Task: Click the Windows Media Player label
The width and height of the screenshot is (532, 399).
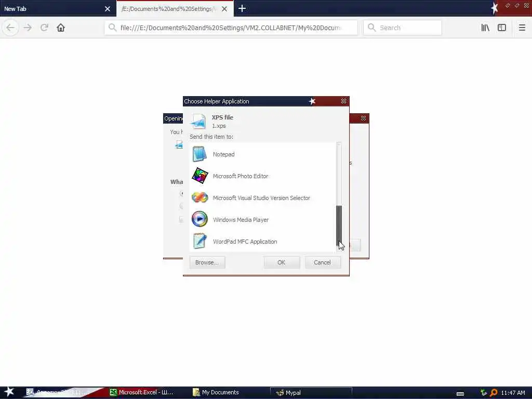Action: (241, 220)
